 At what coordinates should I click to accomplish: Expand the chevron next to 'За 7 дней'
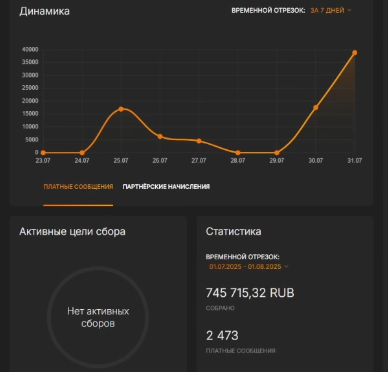click(349, 10)
